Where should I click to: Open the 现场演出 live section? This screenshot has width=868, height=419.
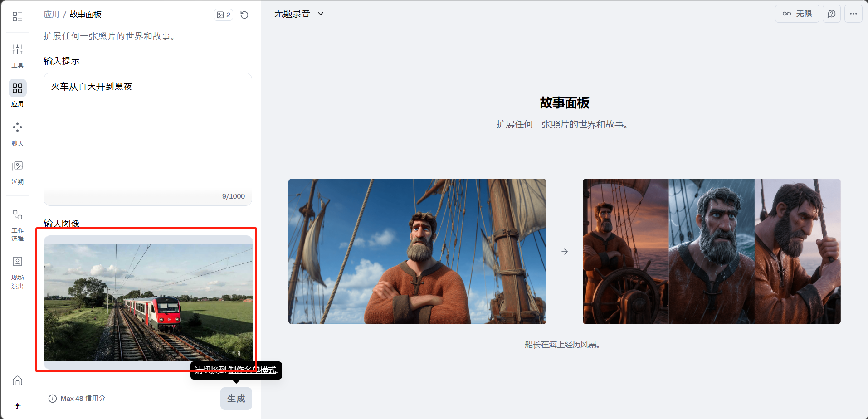coord(17,272)
